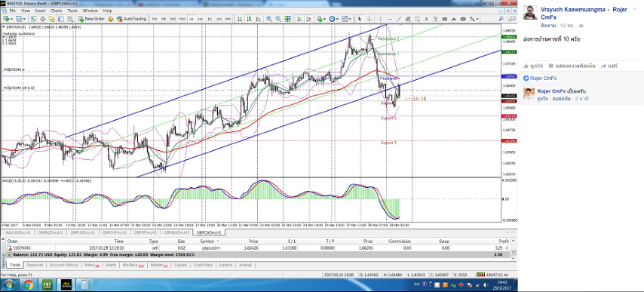
Task: Launch the MetaEditor gold book icon
Action: point(111,18)
